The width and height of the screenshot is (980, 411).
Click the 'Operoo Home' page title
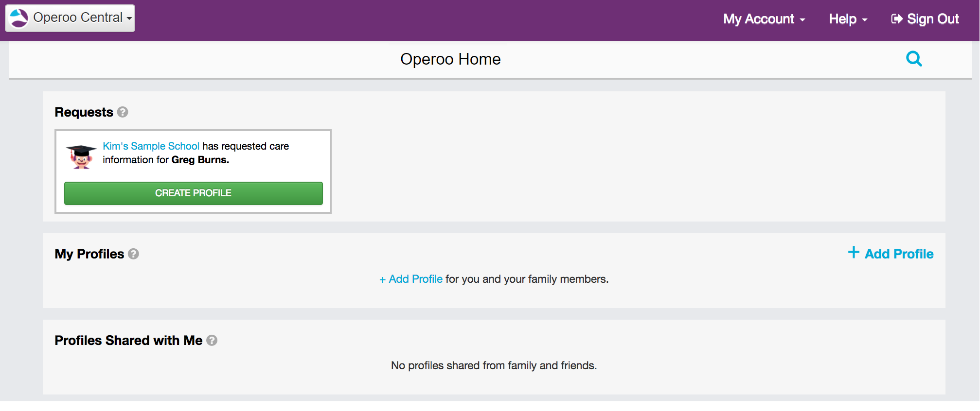pos(450,59)
